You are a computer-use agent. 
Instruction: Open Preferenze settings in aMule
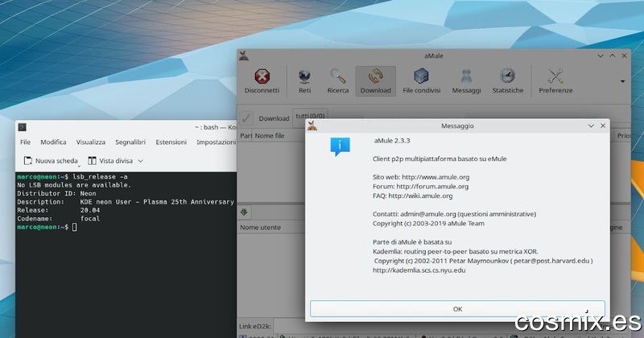click(555, 81)
